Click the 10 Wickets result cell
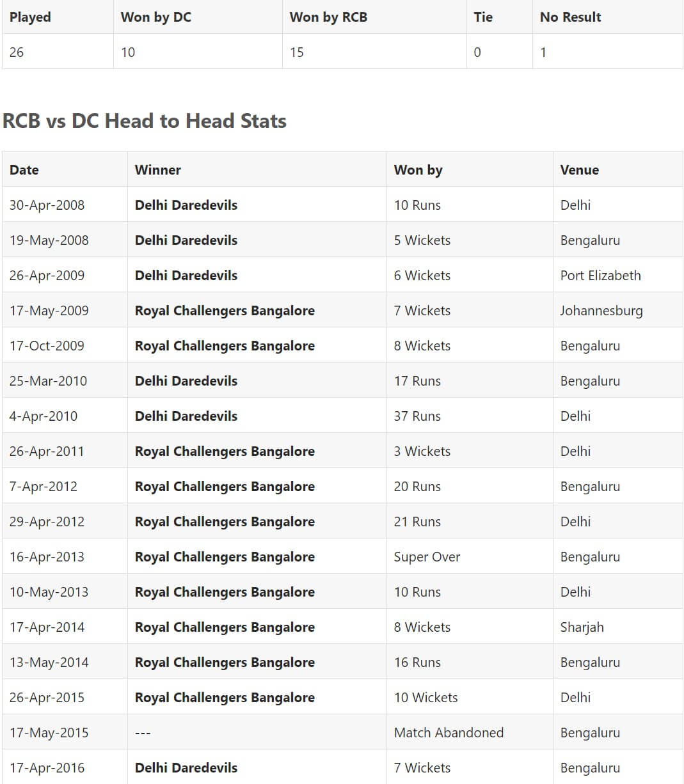This screenshot has height=784, width=684. pos(426,698)
